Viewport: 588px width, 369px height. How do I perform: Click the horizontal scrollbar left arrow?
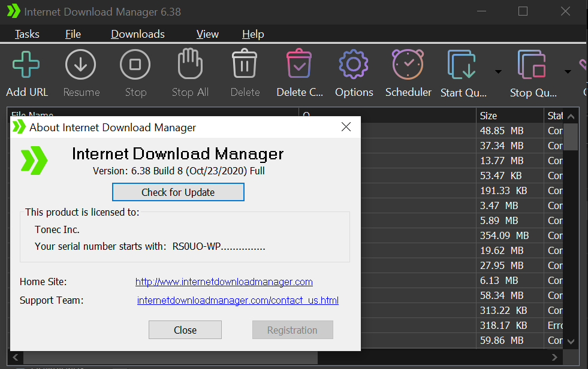pyautogui.click(x=16, y=358)
